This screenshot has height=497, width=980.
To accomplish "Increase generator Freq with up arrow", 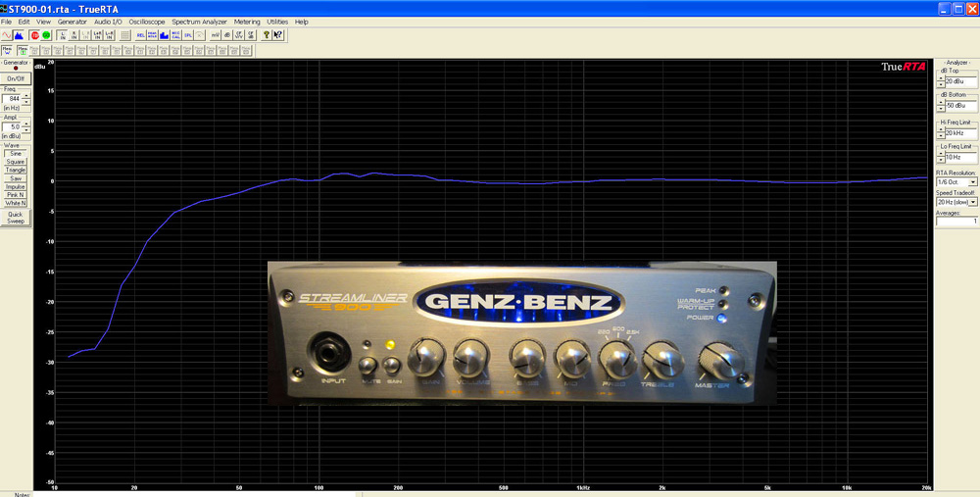I will coord(26,96).
